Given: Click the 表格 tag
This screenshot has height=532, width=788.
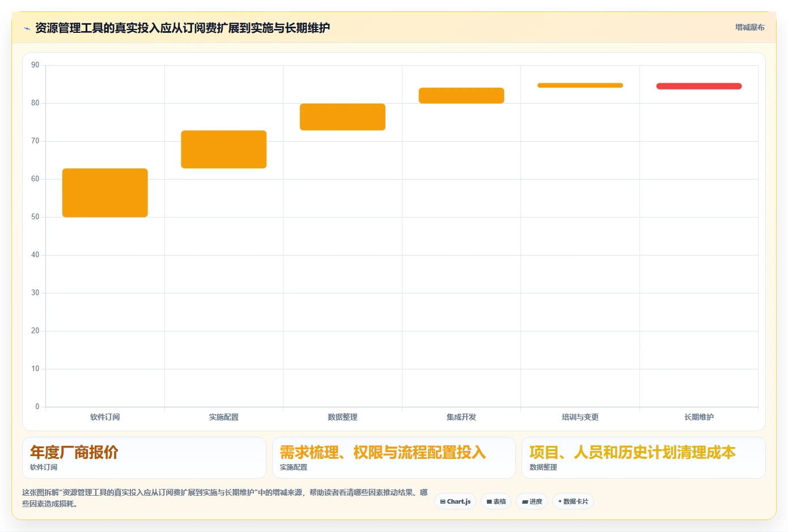Looking at the screenshot, I should click(x=496, y=501).
